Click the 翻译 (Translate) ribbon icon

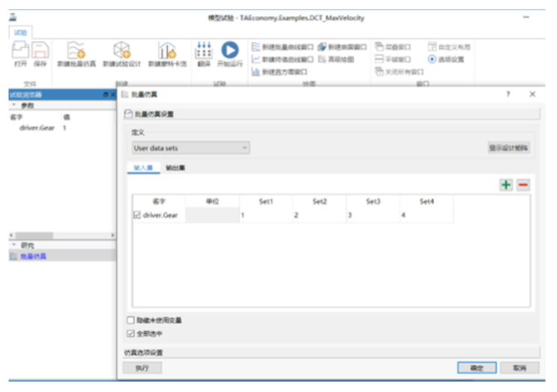(x=204, y=54)
